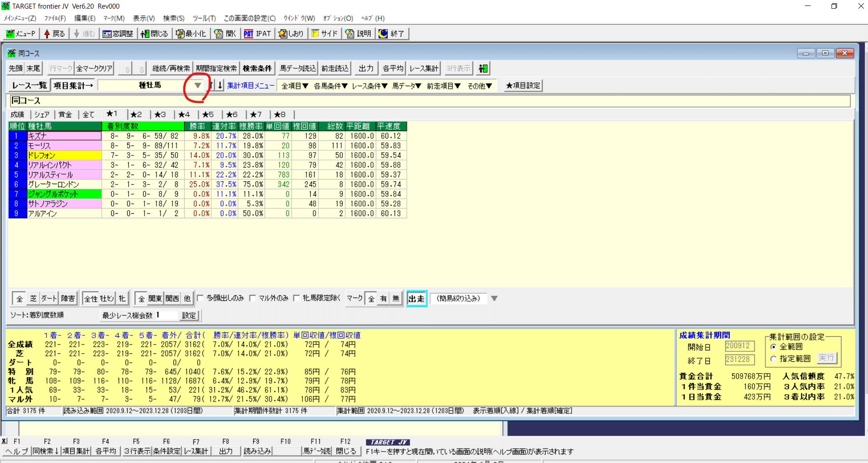This screenshot has height=463, width=868.
Task: Switch to the ★3 tab
Action: coord(160,114)
